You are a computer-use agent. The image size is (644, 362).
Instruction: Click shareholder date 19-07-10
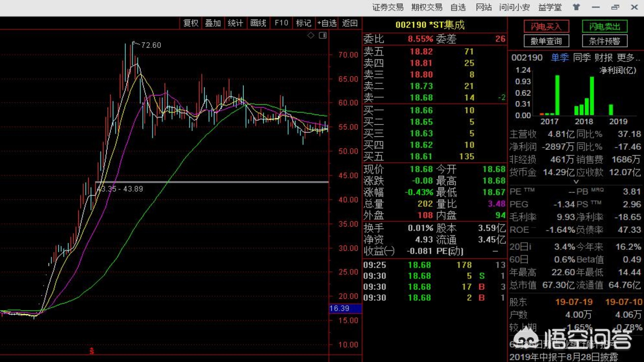[x=624, y=302]
